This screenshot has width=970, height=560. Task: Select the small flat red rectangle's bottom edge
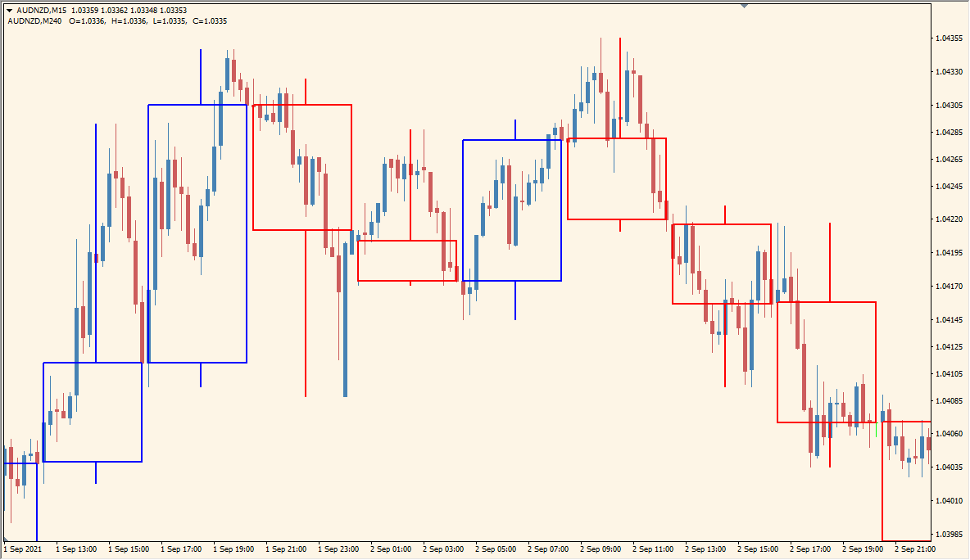tap(406, 281)
